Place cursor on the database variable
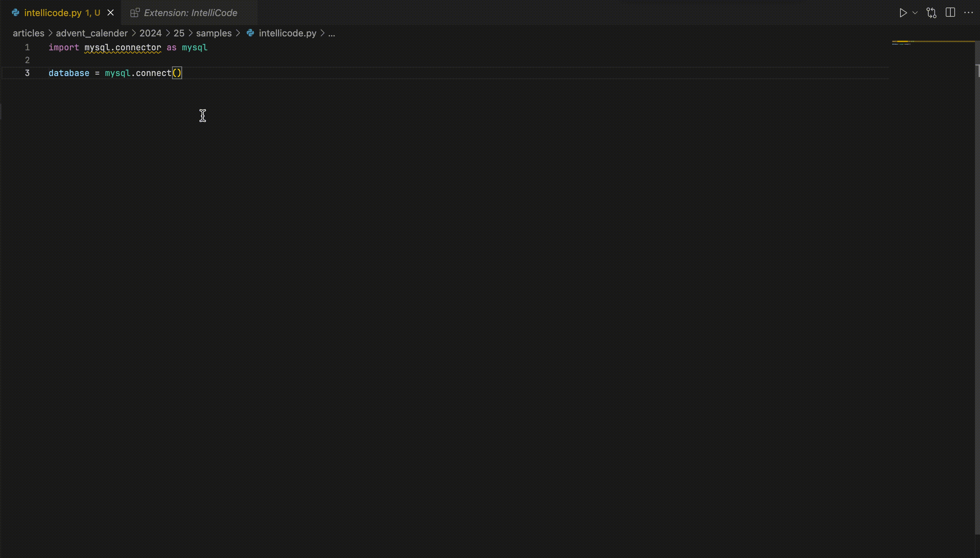 click(x=68, y=73)
